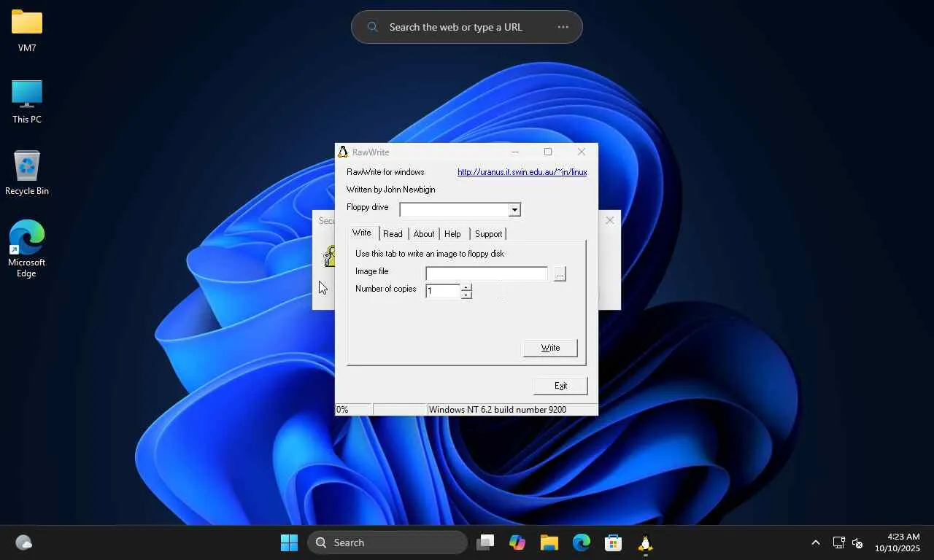Close the background Security dialog
934x560 pixels.
(610, 220)
